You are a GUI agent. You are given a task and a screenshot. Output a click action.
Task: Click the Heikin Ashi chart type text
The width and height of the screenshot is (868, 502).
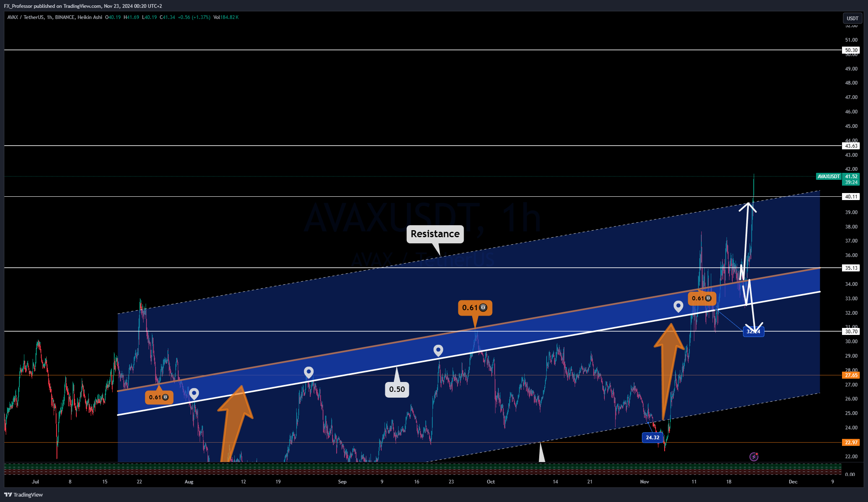pyautogui.click(x=90, y=17)
